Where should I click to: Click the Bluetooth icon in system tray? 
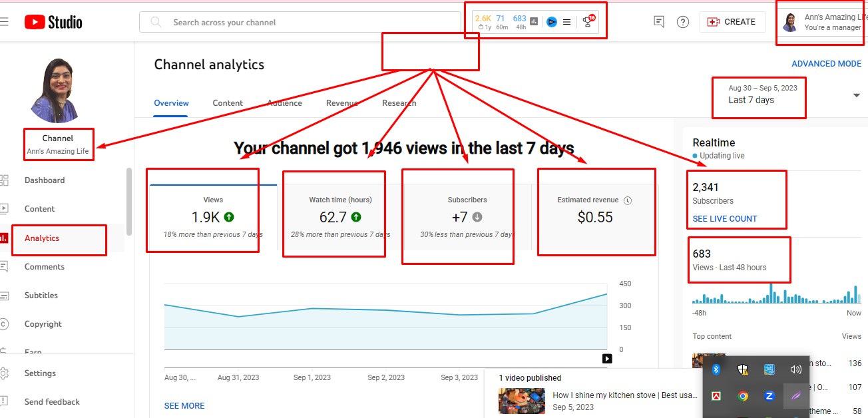[x=716, y=369]
